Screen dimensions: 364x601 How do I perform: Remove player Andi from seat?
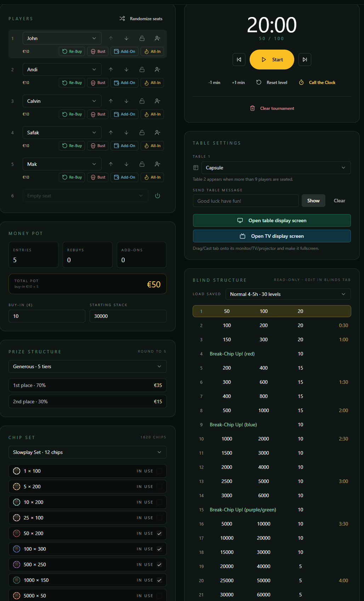tap(158, 69)
